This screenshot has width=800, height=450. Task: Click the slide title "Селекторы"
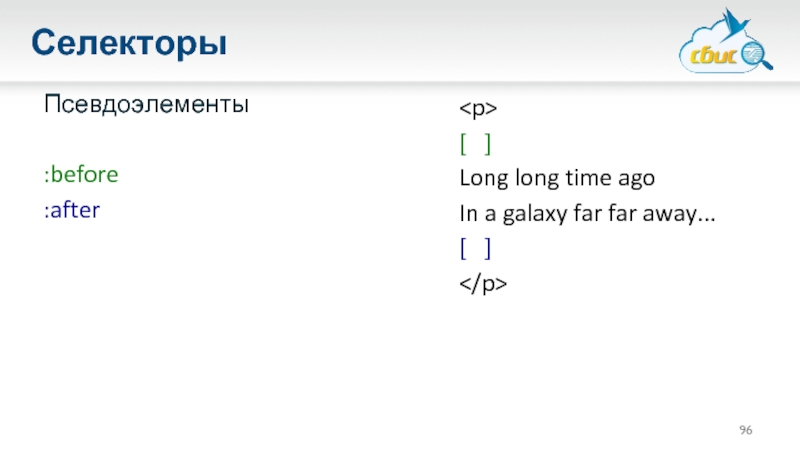128,43
